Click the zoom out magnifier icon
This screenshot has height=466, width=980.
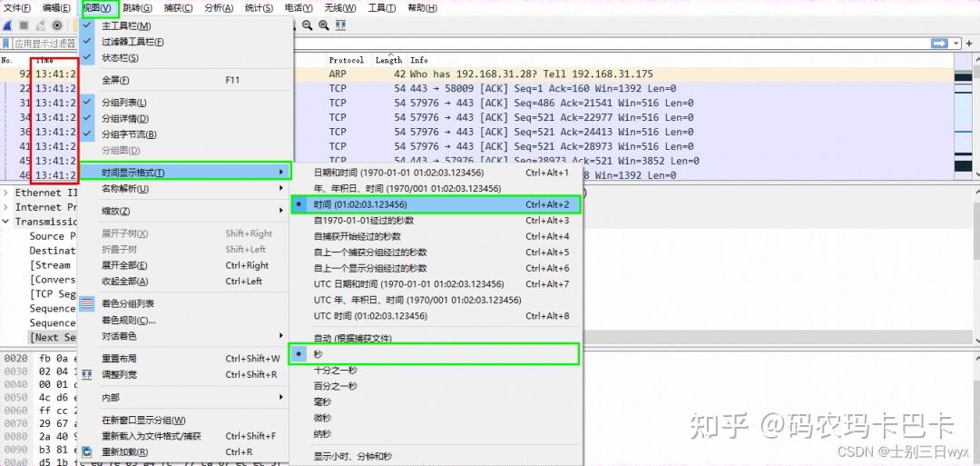(x=308, y=25)
